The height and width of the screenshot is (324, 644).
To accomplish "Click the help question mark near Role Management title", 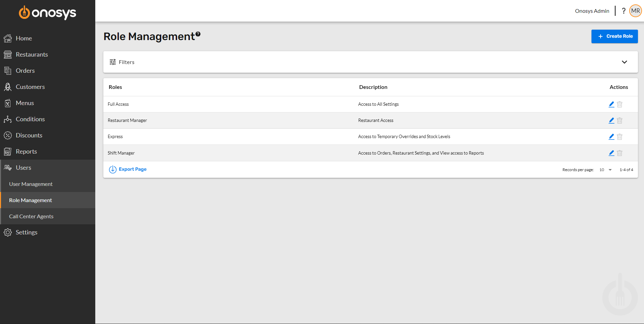I will pos(198,33).
